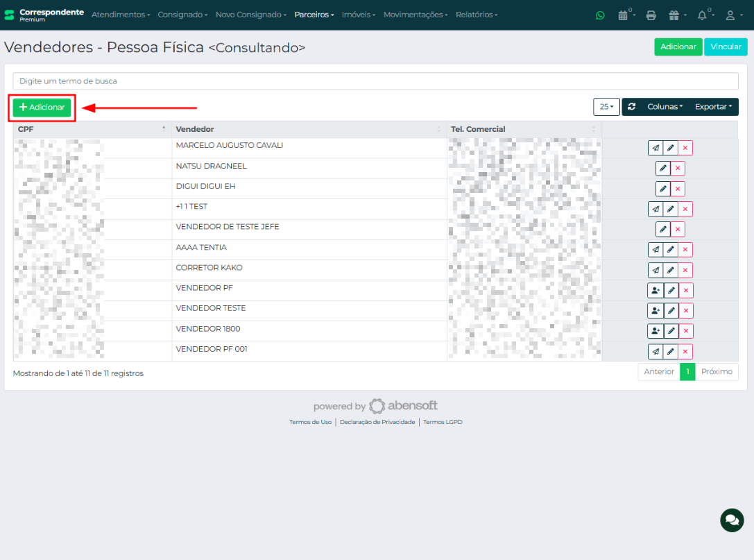
Task: Open the Relatórios menu
Action: 477,15
